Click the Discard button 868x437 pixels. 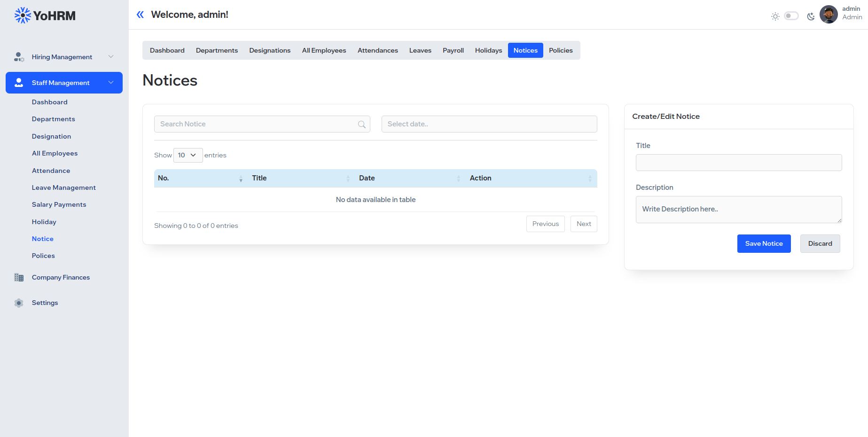820,243
